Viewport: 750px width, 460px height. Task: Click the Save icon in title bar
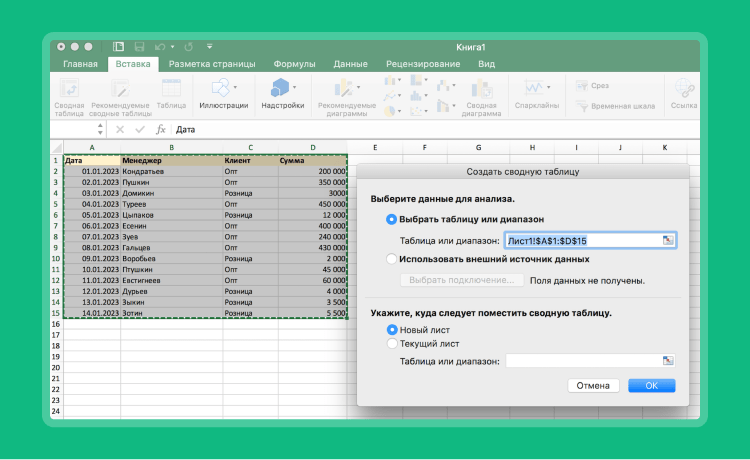point(139,46)
